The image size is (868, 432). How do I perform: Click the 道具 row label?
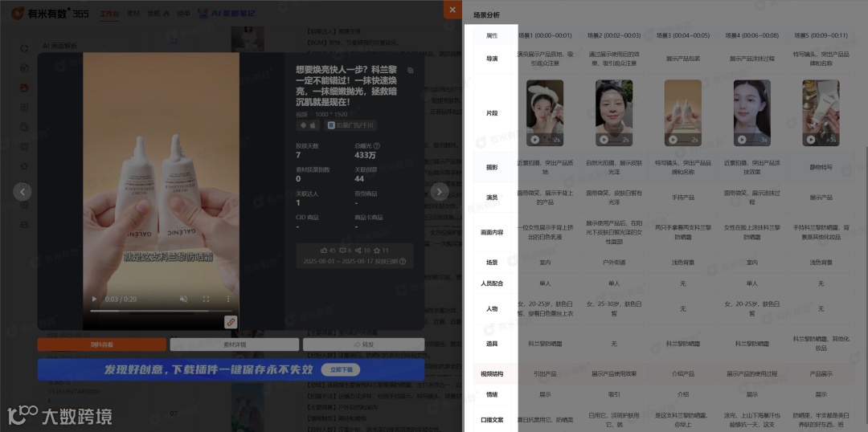[492, 344]
